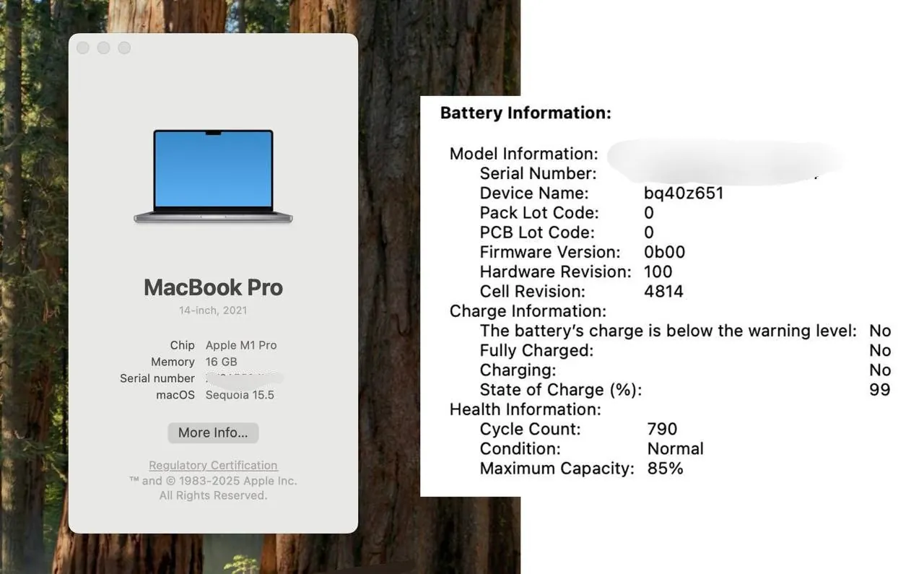Click the 'Charging:' label

tap(518, 370)
